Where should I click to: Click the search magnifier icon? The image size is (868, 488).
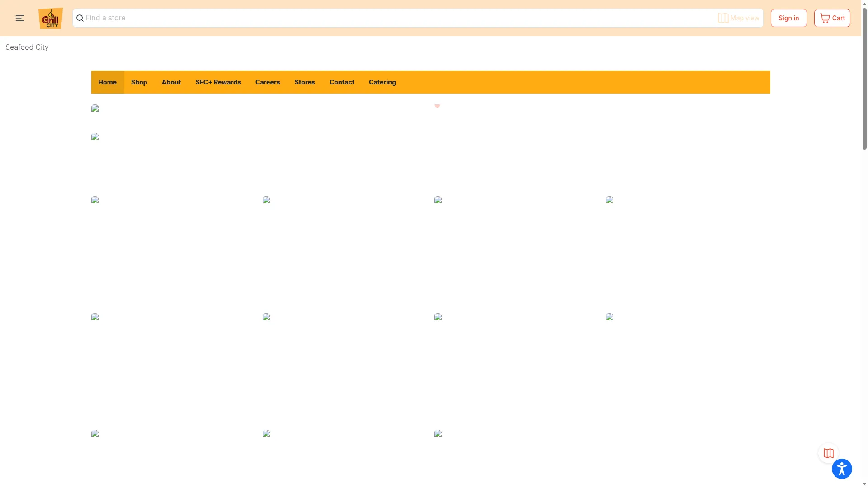(x=80, y=18)
